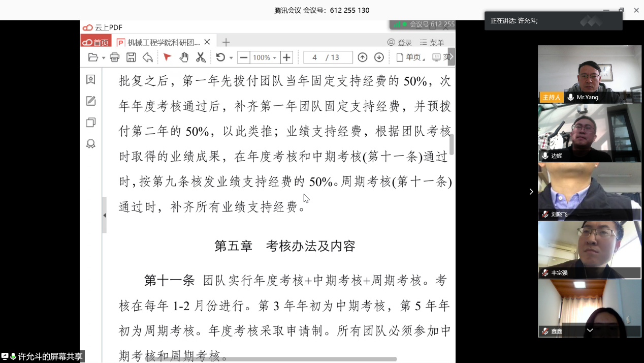644x363 pixels.
Task: Expand the open-file folder dropdown arrow
Action: [104, 58]
